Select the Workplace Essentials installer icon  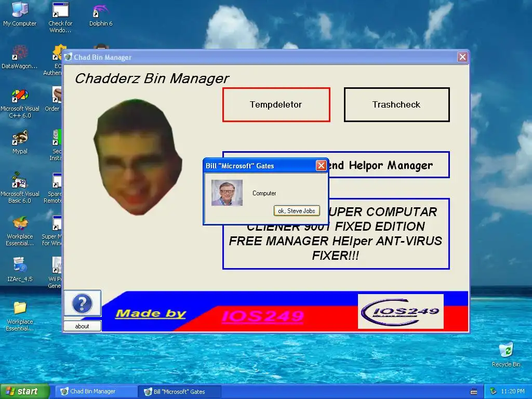pyautogui.click(x=20, y=231)
